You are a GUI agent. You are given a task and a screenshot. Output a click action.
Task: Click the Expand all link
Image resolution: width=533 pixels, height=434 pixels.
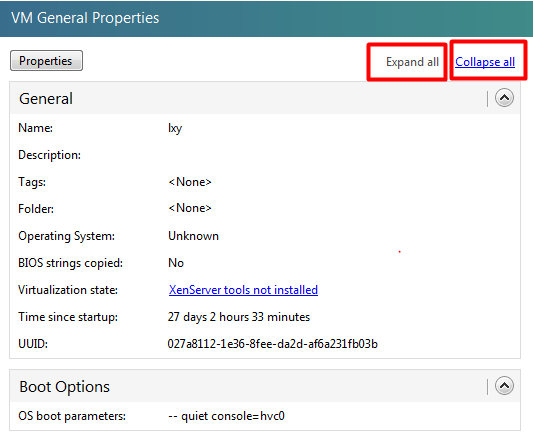click(x=412, y=62)
